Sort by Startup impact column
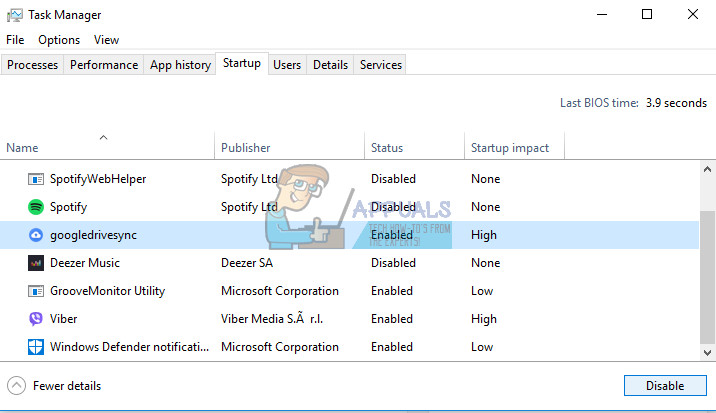Image resolution: width=716 pixels, height=413 pixels. pyautogui.click(x=509, y=148)
